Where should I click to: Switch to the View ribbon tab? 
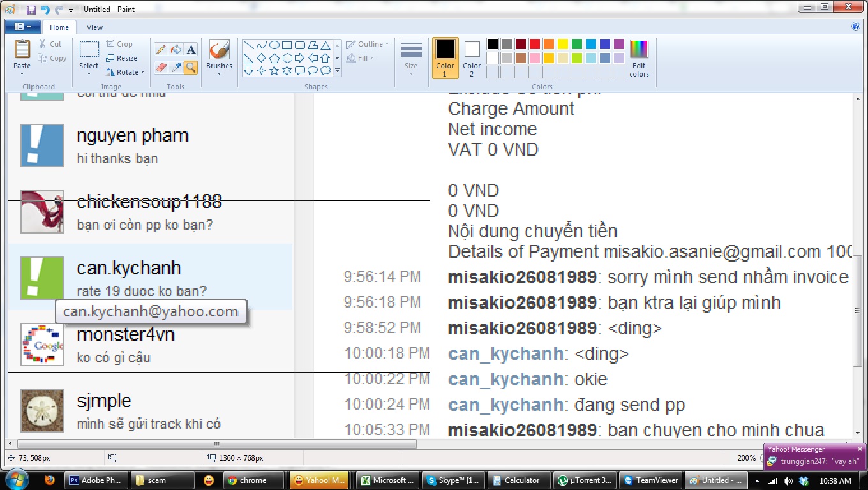coord(94,27)
